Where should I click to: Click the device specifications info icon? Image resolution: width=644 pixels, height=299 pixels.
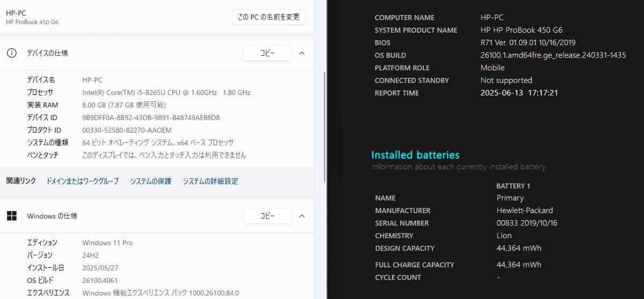pyautogui.click(x=11, y=53)
